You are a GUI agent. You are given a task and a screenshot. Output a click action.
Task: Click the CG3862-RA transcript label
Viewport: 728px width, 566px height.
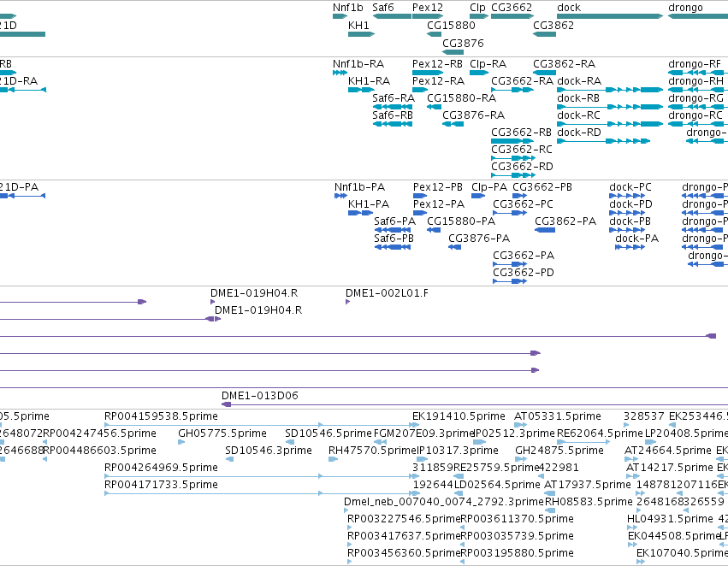(564, 64)
